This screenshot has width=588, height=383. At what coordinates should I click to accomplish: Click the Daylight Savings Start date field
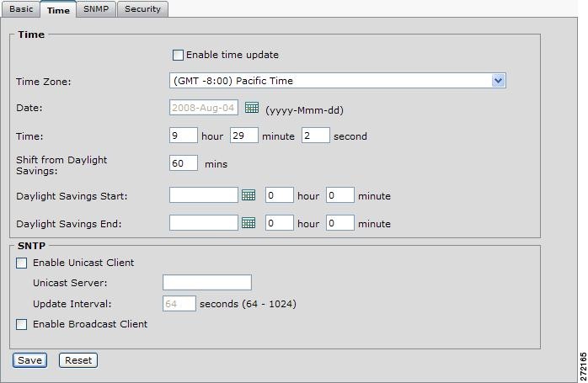pyautogui.click(x=204, y=195)
